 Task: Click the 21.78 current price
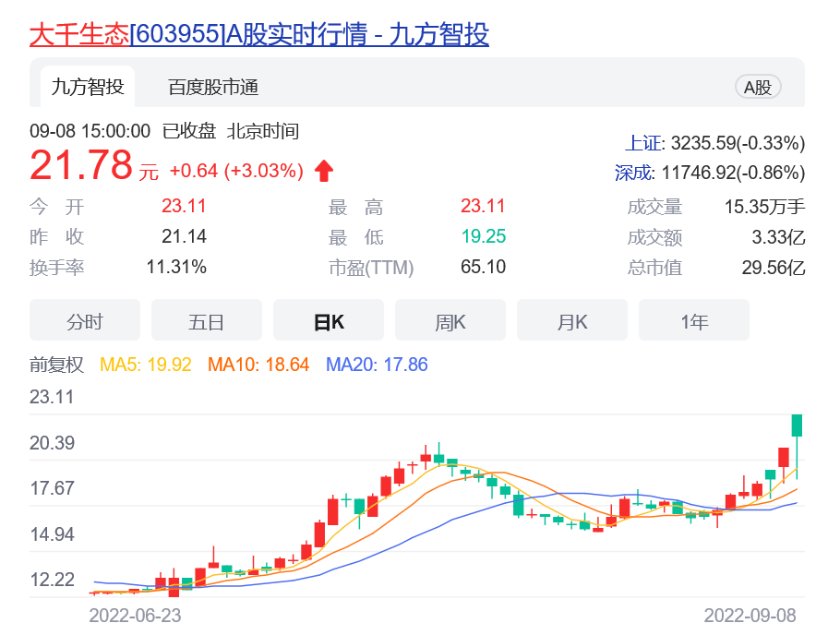(x=81, y=166)
